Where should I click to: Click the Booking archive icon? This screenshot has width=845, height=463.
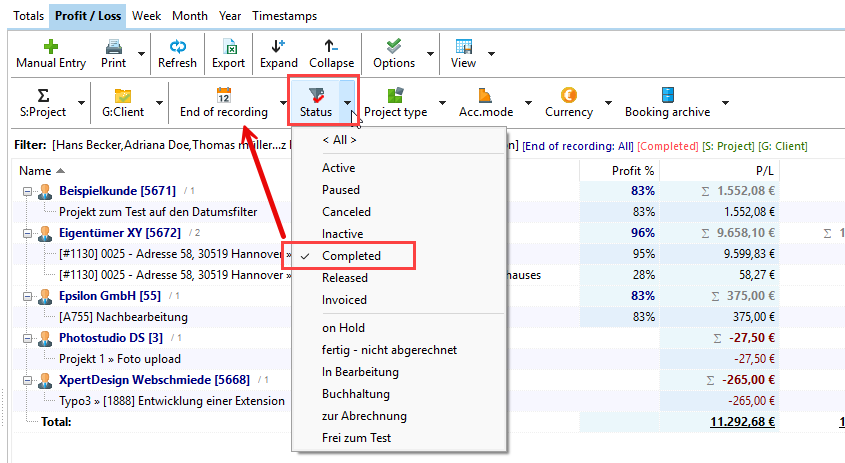pyautogui.click(x=667, y=96)
